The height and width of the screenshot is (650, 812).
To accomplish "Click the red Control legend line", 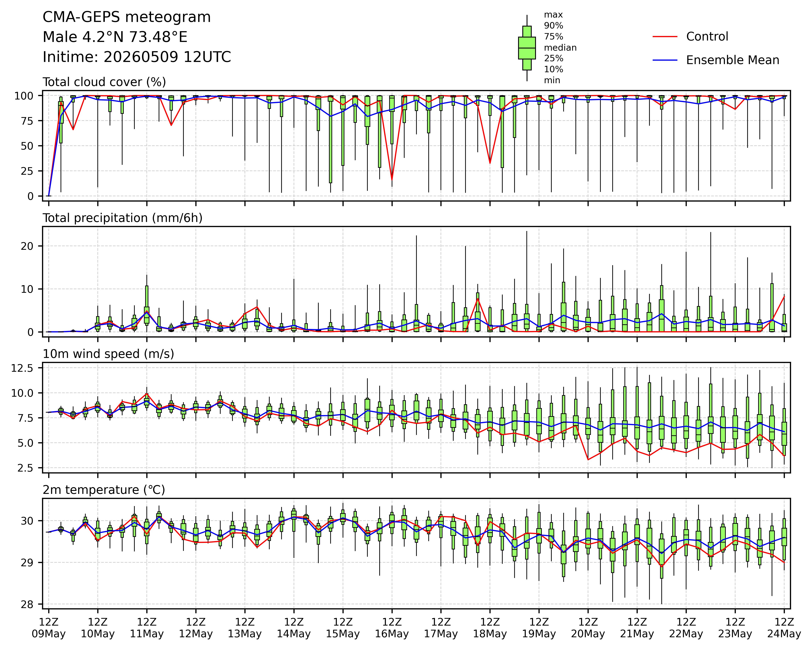I will pyautogui.click(x=665, y=36).
